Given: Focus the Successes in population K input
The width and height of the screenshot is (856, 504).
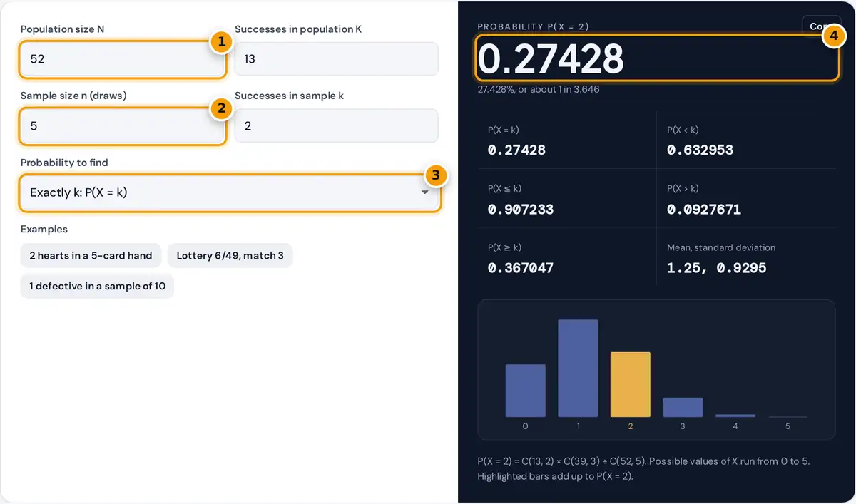Looking at the screenshot, I should pyautogui.click(x=336, y=59).
